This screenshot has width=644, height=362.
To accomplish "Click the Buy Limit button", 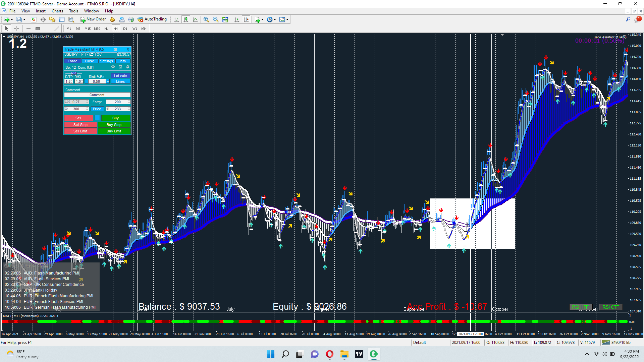I will pos(114,131).
